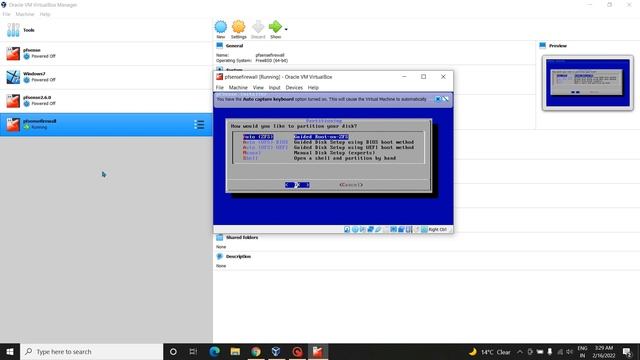The height and width of the screenshot is (360, 640).
Task: Open the 14°C Clear weather widget
Action: pyautogui.click(x=489, y=352)
